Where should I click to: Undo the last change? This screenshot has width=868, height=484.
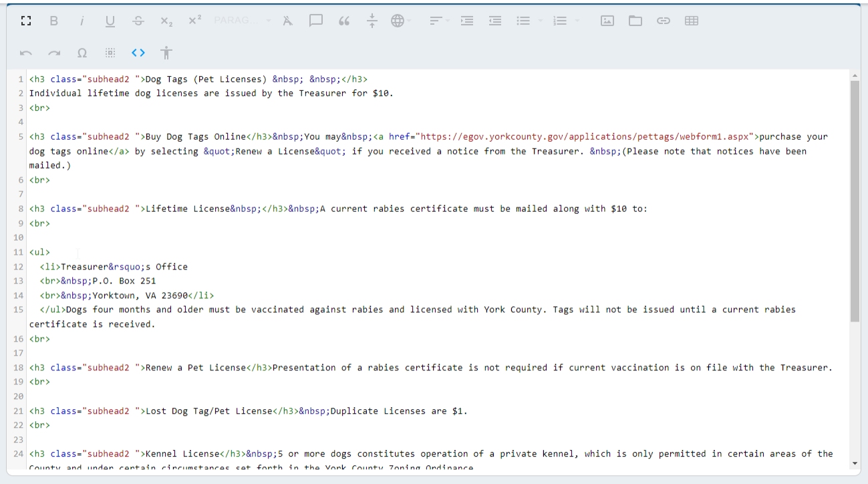click(26, 53)
